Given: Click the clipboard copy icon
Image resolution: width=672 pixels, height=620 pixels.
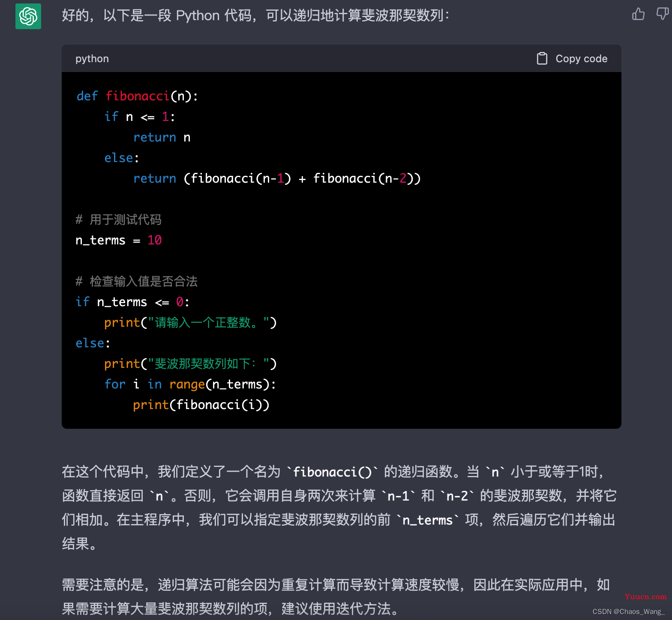Looking at the screenshot, I should pos(542,58).
